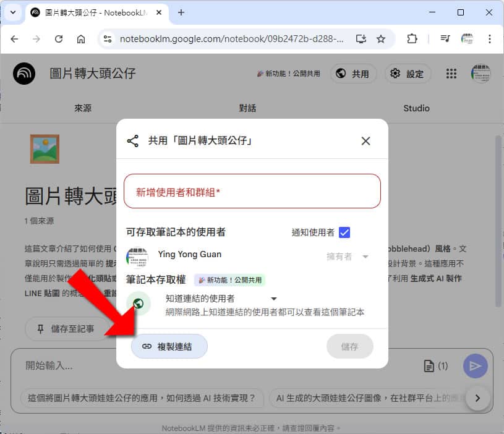Reload the page

coord(59,39)
